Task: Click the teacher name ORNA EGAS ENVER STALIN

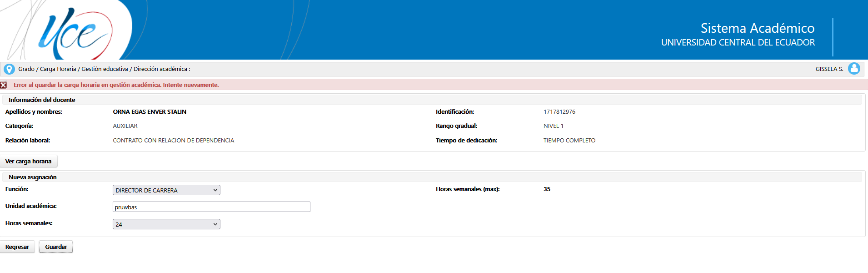Action: click(150, 112)
